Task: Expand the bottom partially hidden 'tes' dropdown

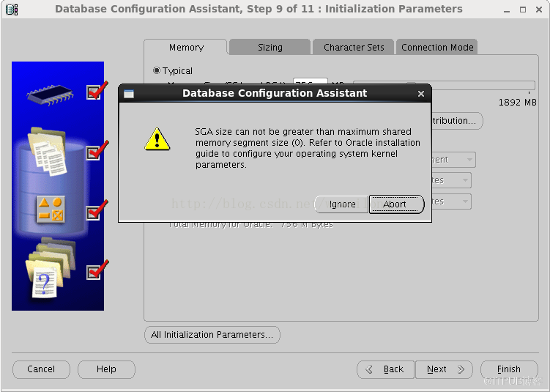Action: [452, 201]
